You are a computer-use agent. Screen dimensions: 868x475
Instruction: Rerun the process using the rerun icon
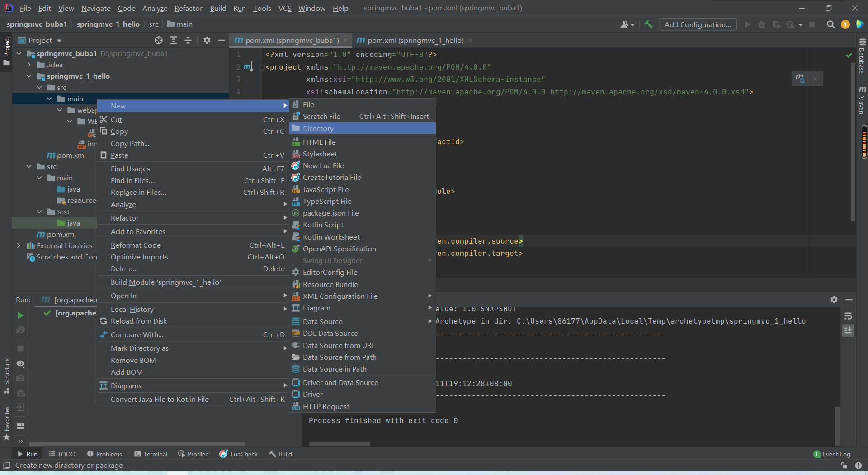point(20,315)
